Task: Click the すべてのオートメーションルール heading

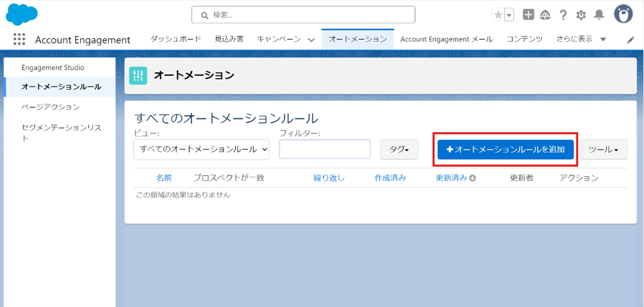Action: click(226, 118)
